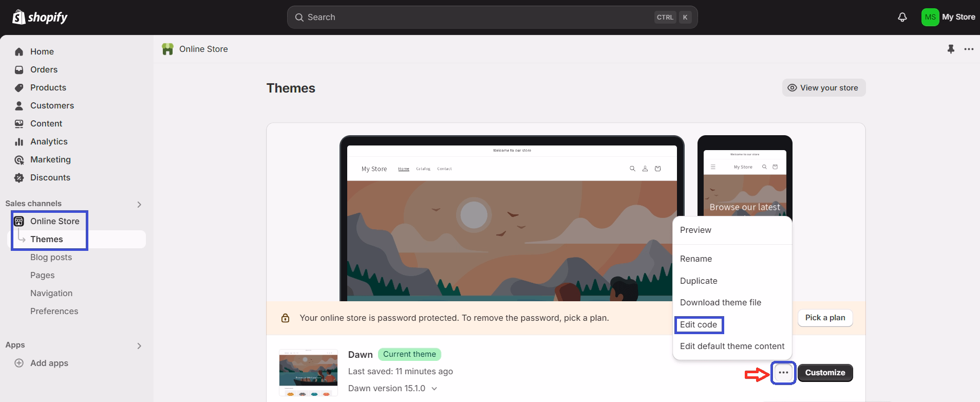Image resolution: width=980 pixels, height=402 pixels.
Task: Select Edit code menu item
Action: (x=732, y=324)
